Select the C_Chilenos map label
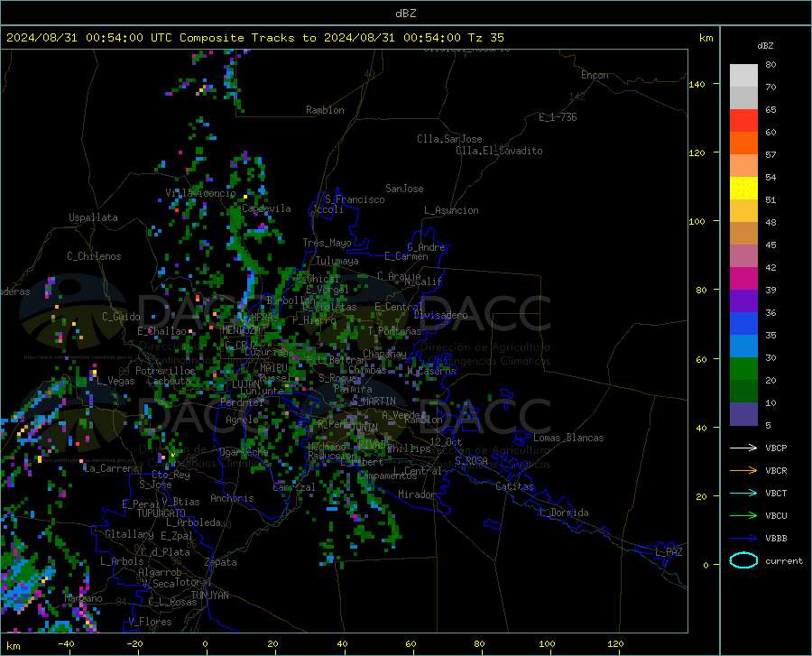 94,256
